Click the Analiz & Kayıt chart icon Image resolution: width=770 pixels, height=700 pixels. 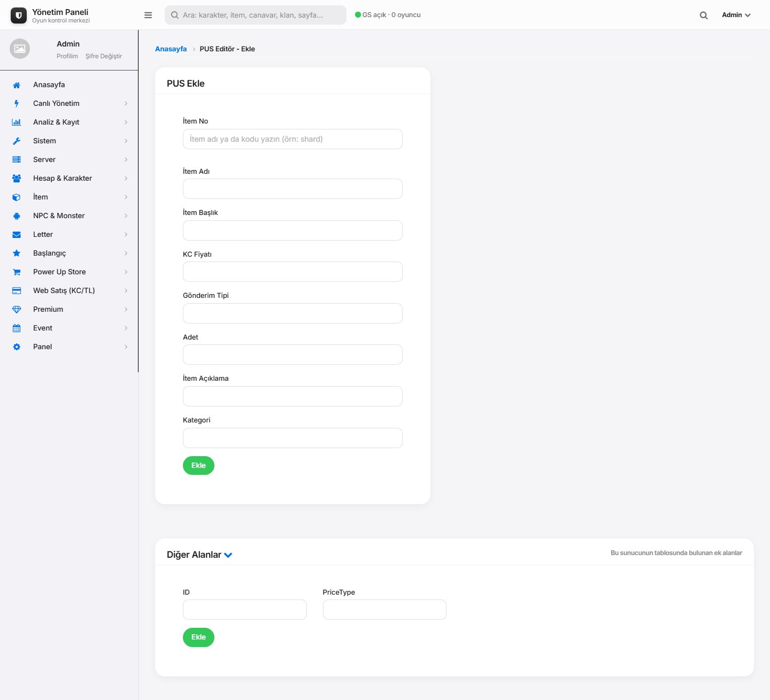tap(17, 122)
